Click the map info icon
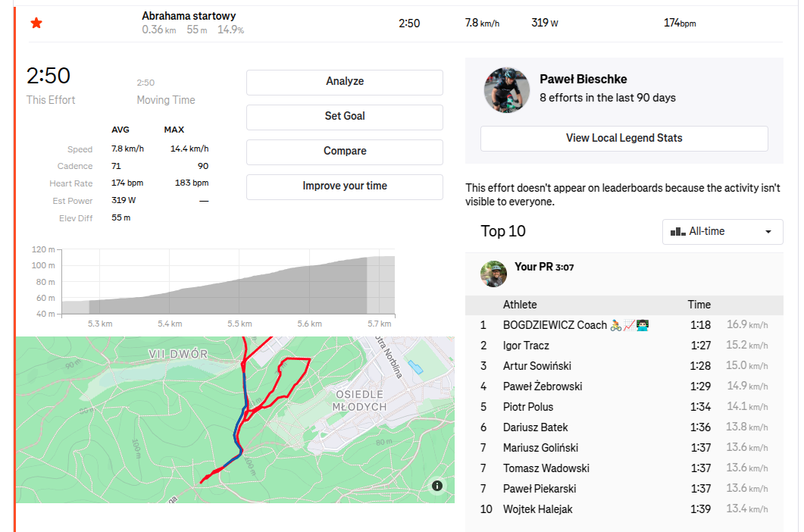 coord(437,486)
